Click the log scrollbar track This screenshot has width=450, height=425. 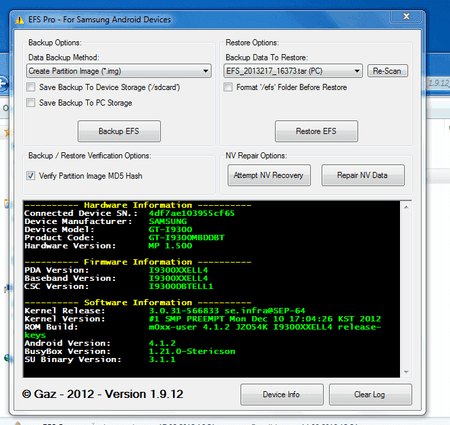point(406,289)
